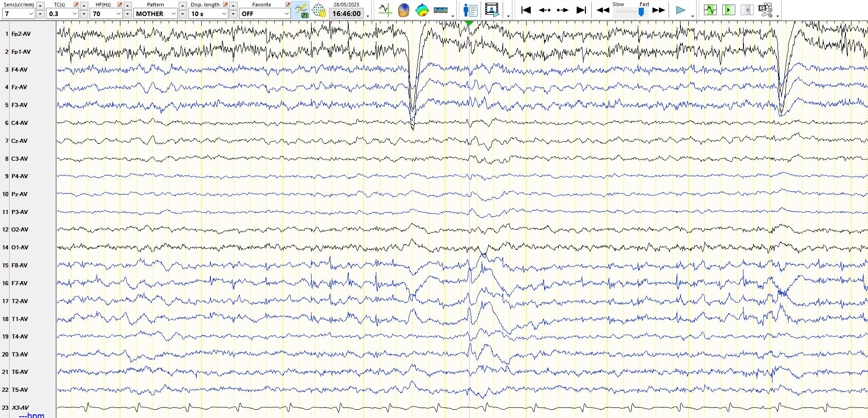Start EEG playback with the play button
This screenshot has width=868, height=418.
(681, 10)
